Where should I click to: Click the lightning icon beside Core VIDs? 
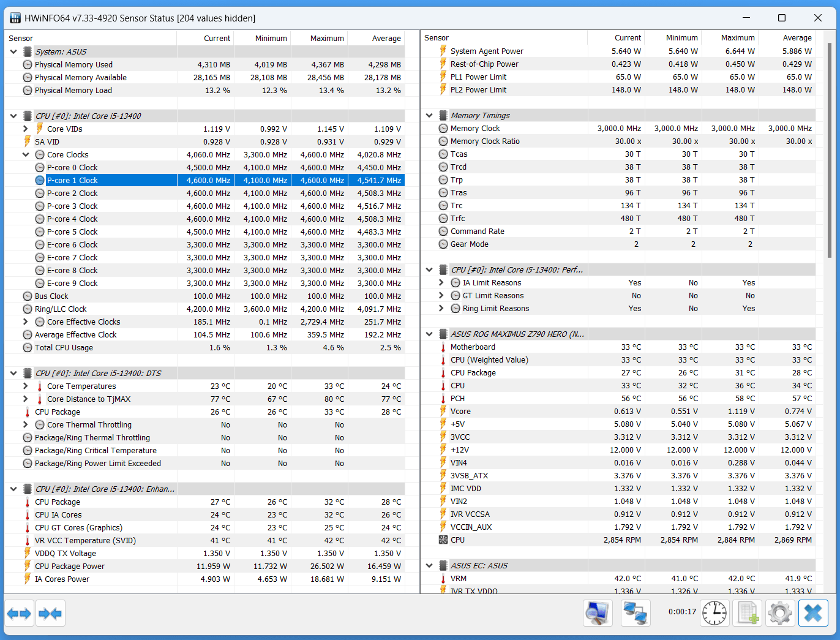[x=39, y=129]
